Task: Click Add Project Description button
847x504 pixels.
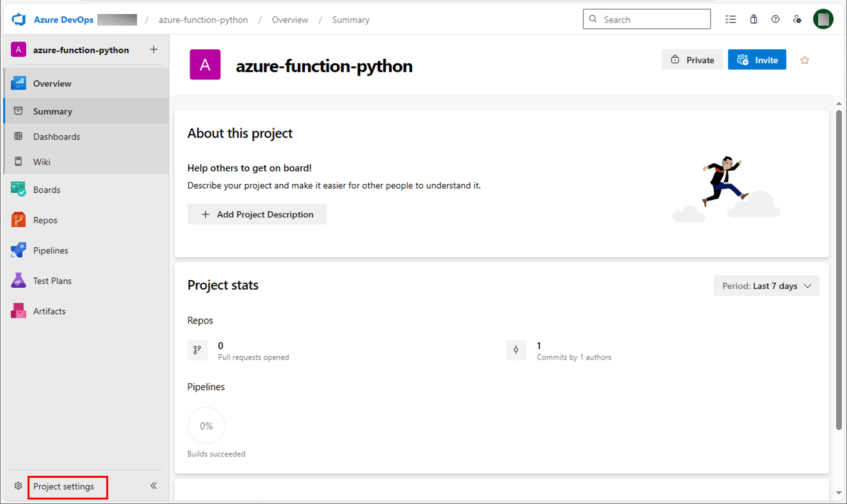Action: tap(257, 214)
